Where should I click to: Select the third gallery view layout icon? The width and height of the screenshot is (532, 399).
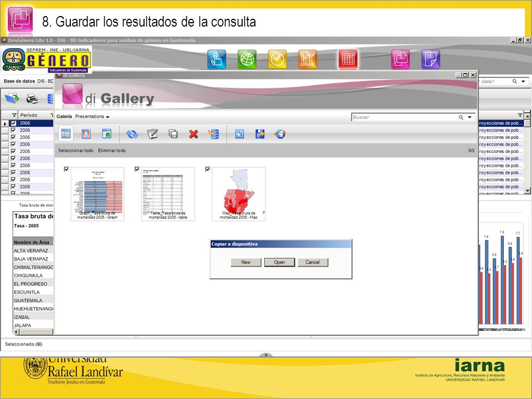106,134
